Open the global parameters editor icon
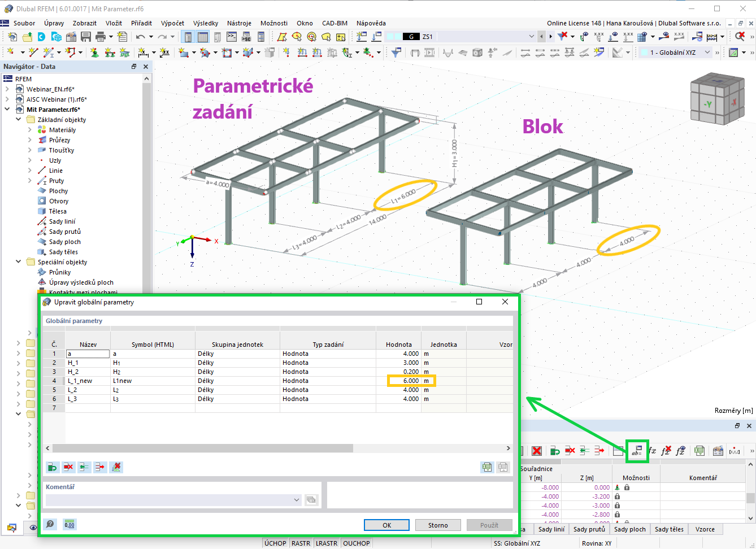The height and width of the screenshot is (549, 756). click(637, 451)
